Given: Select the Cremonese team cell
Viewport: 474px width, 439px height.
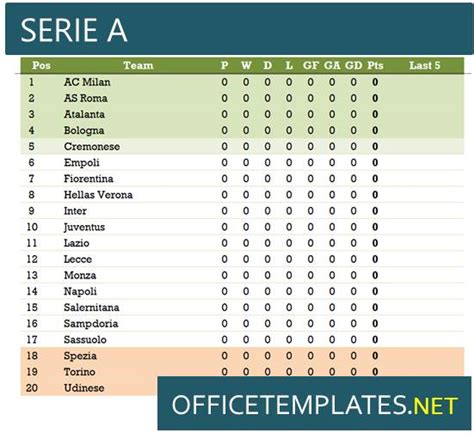Looking at the screenshot, I should pyautogui.click(x=92, y=146).
